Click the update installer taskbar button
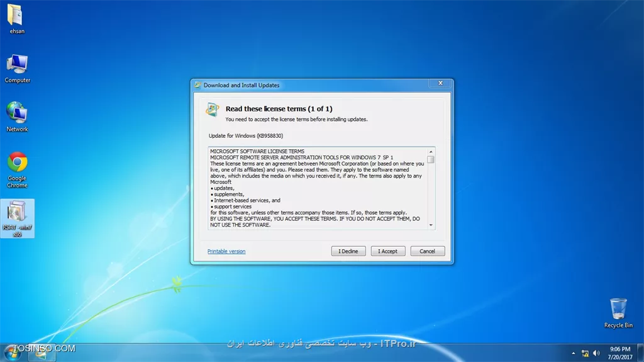 coord(42,353)
